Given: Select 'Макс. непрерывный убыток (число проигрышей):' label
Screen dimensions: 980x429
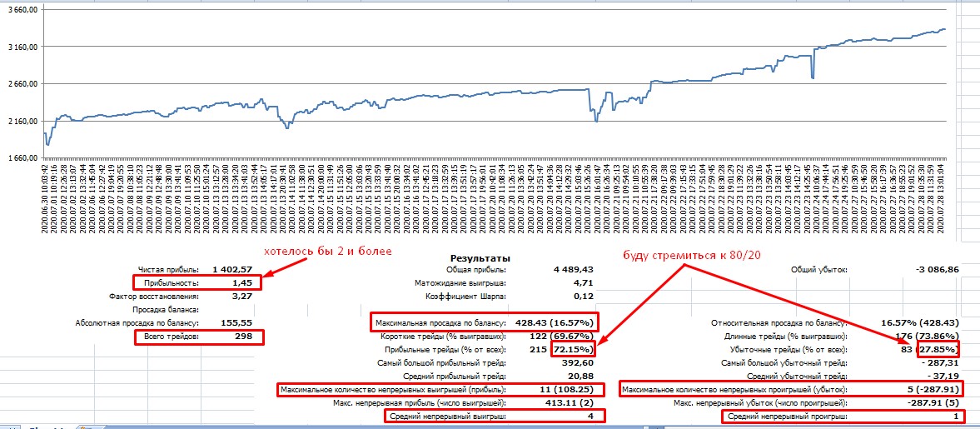Looking at the screenshot, I should [x=761, y=402].
